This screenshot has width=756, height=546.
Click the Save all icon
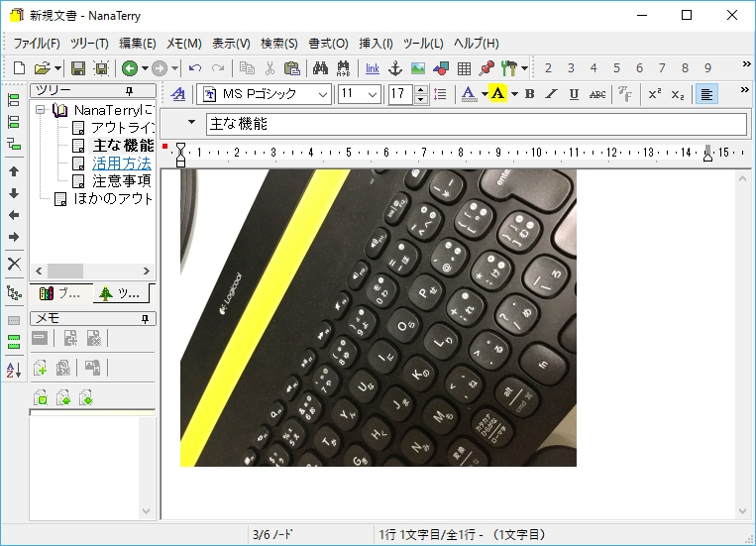coord(101,68)
